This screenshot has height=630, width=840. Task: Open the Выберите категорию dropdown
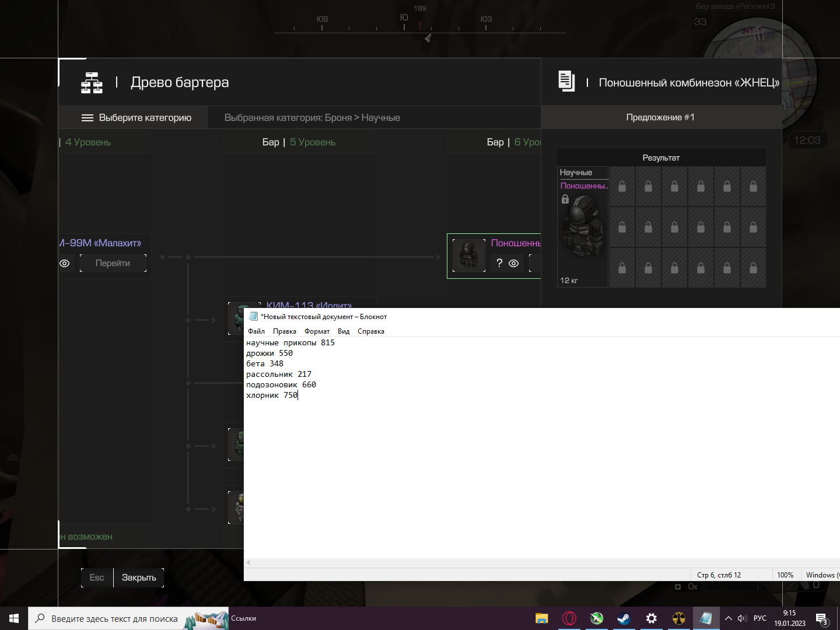[x=134, y=117]
